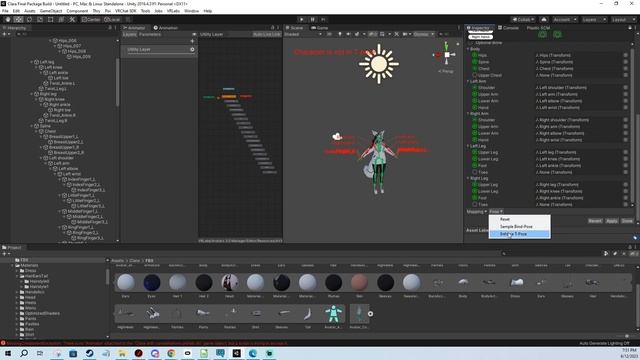Toggle Local/Global handle rotation
Image resolution: width=640 pixels, height=360 pixels.
112,19
